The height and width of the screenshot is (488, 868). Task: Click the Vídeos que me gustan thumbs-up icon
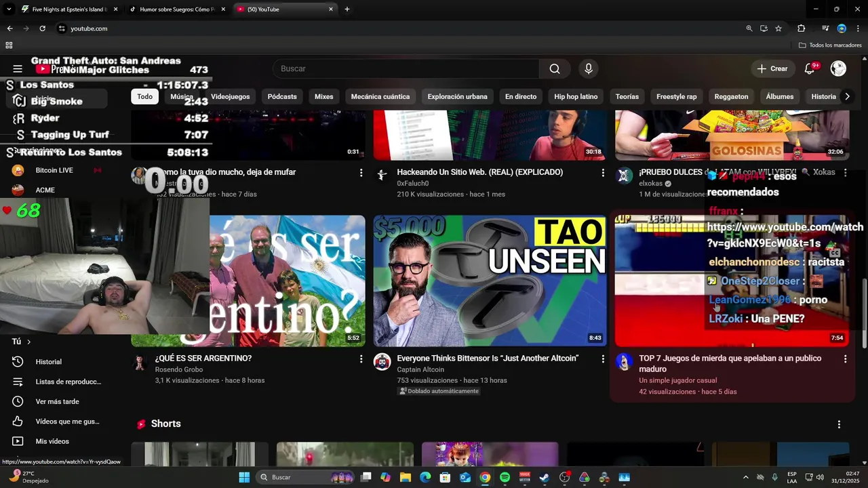click(18, 422)
